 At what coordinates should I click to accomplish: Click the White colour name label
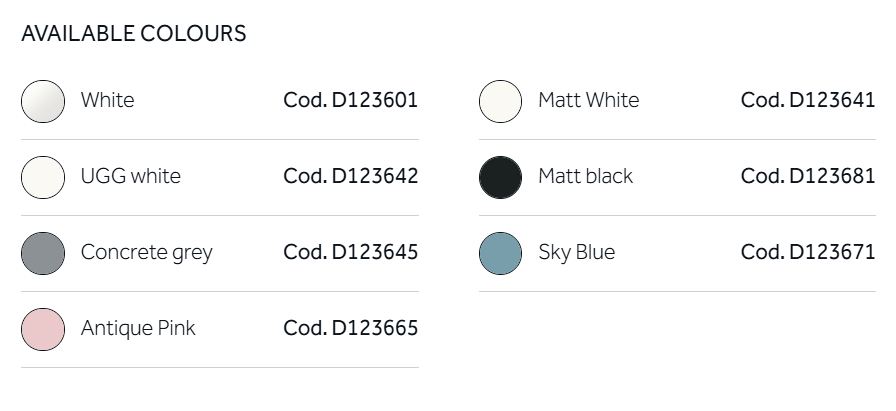coord(107,100)
